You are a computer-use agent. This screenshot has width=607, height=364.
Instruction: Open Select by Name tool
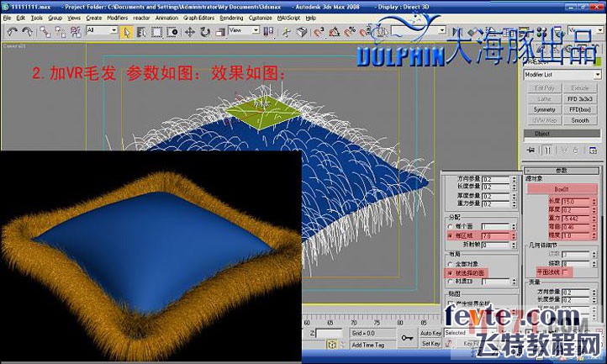(x=141, y=32)
